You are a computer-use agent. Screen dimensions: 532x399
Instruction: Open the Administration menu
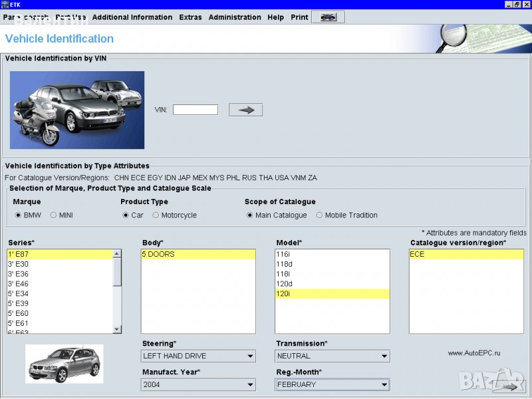click(x=234, y=17)
